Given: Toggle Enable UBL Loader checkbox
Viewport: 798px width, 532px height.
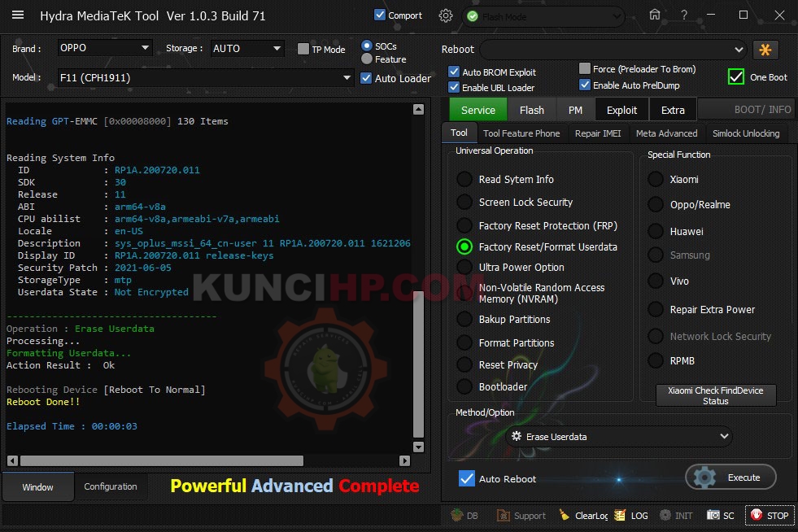Looking at the screenshot, I should (454, 87).
